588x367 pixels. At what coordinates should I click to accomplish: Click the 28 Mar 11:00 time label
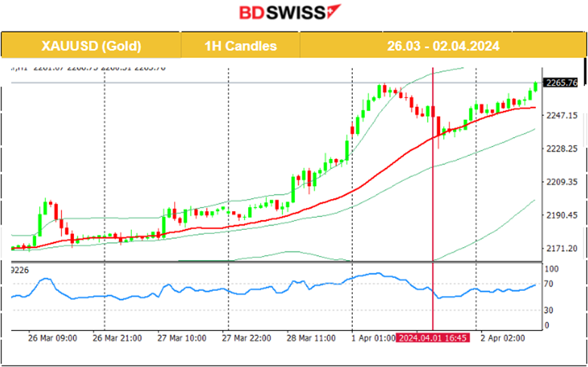(311, 339)
